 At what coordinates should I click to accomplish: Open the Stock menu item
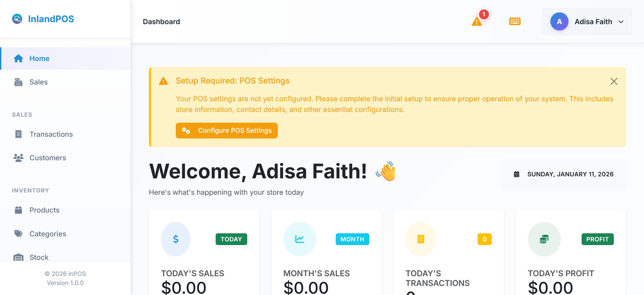(x=39, y=257)
